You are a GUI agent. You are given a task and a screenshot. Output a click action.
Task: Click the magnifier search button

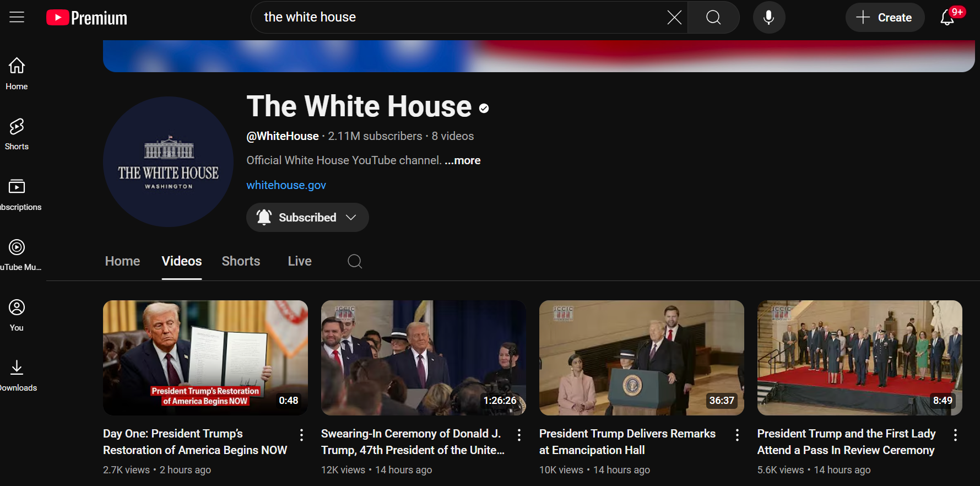[713, 18]
